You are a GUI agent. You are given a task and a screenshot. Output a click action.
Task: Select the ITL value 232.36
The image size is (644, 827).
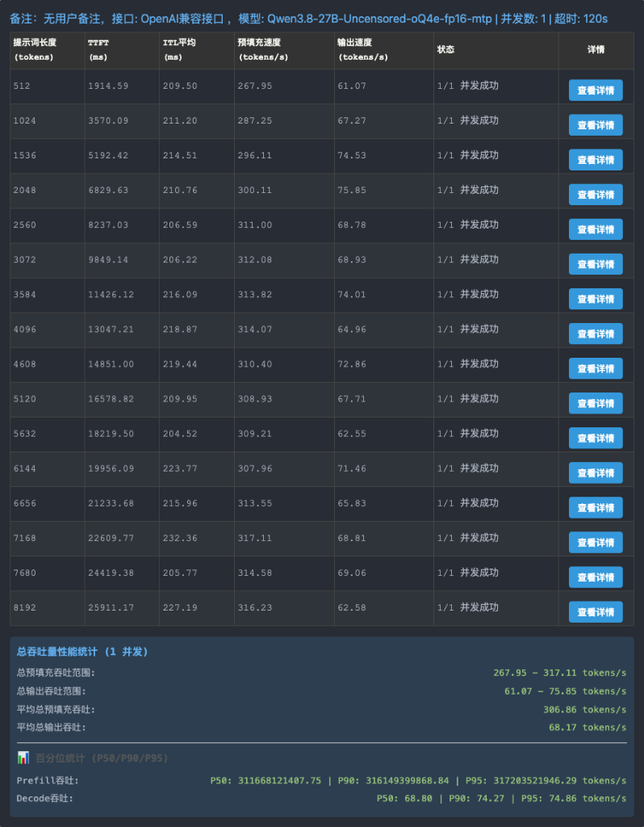tap(180, 539)
